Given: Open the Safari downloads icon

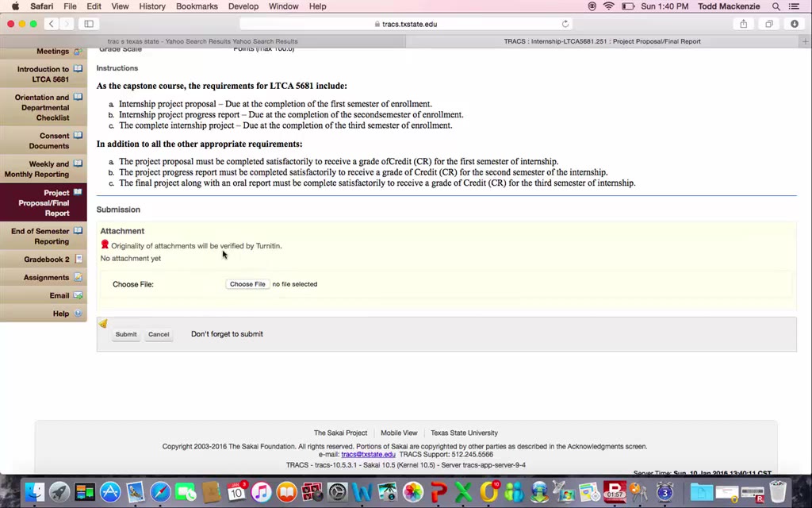Looking at the screenshot, I should point(795,24).
